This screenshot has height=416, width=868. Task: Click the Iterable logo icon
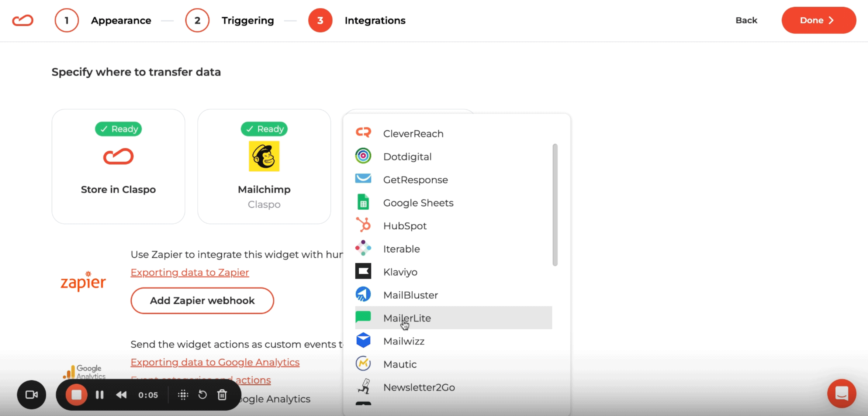363,248
